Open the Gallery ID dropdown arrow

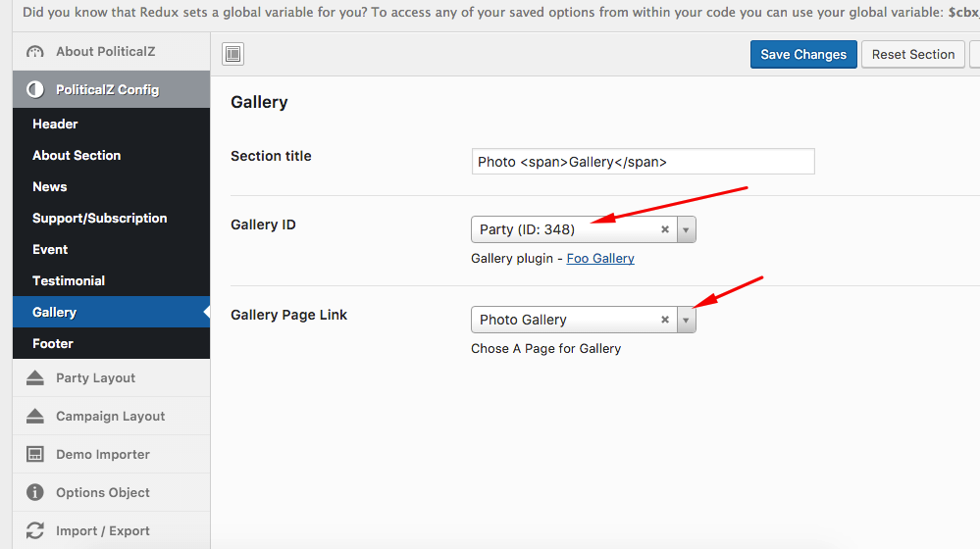(687, 229)
